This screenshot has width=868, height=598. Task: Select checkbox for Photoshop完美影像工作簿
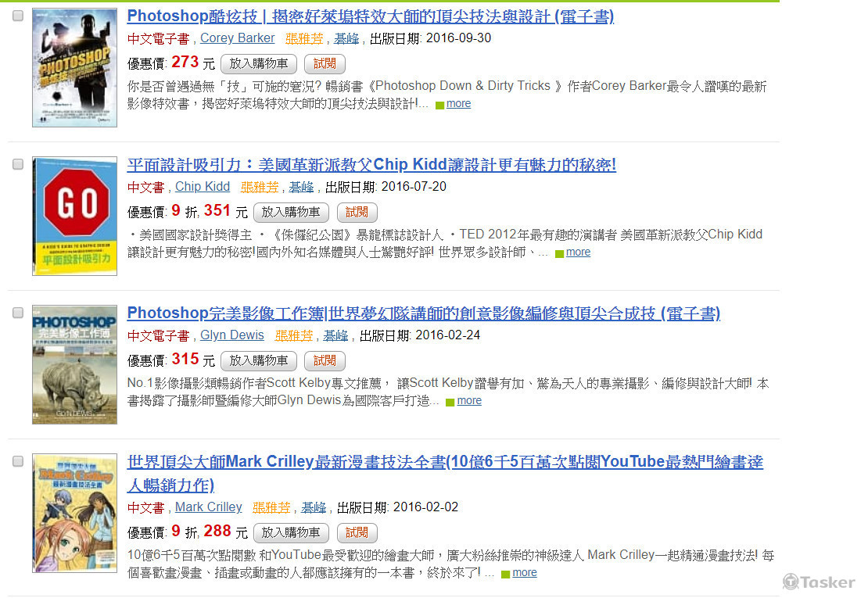(18, 313)
